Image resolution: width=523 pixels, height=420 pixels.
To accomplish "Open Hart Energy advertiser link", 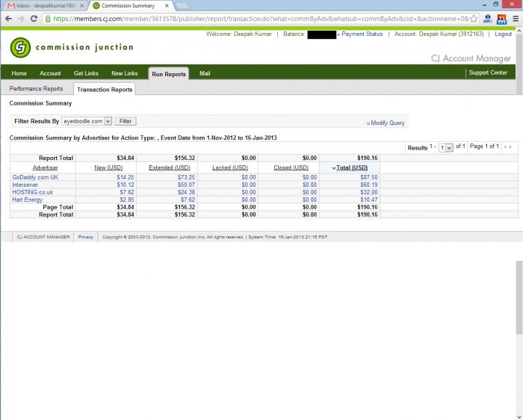I will point(28,200).
